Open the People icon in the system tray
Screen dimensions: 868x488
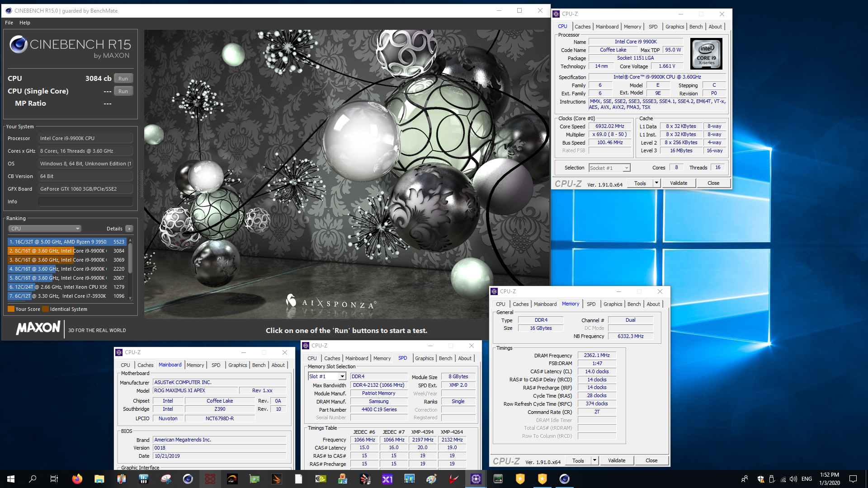tap(744, 479)
